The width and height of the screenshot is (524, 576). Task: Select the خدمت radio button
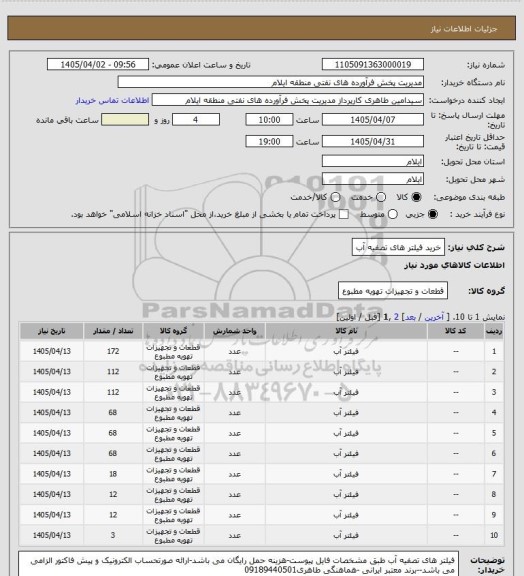click(381, 197)
